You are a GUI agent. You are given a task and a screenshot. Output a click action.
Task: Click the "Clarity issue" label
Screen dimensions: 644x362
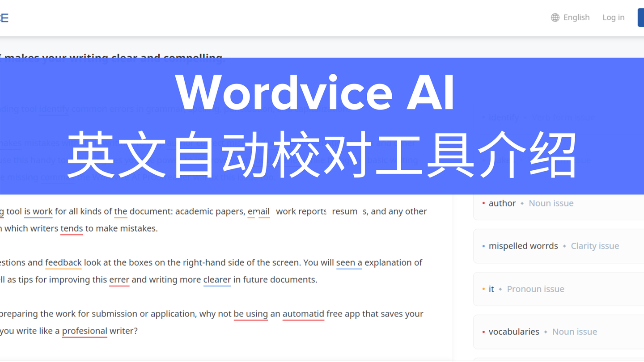595,246
